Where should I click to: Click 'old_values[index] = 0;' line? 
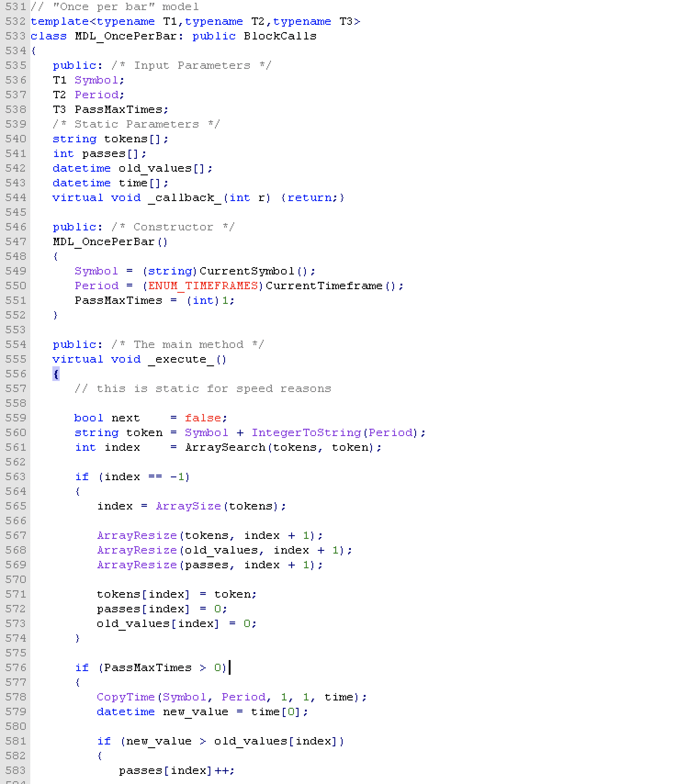pos(177,624)
